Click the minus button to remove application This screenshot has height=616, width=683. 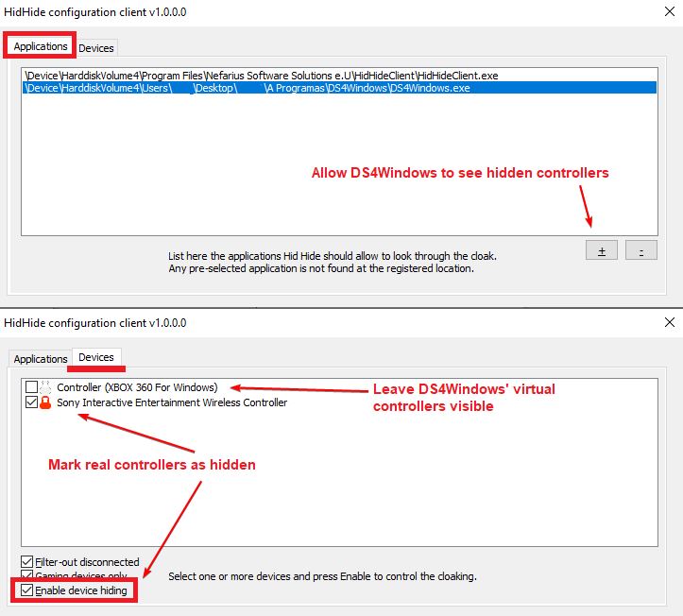pyautogui.click(x=641, y=250)
